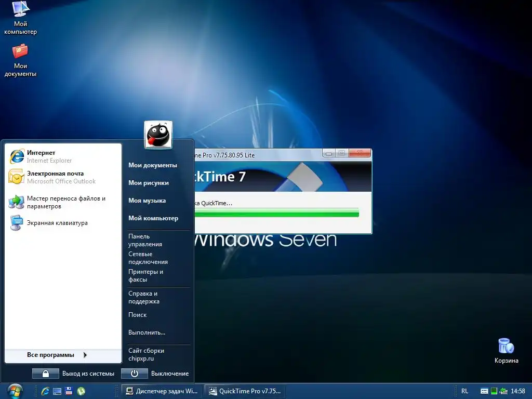Close the QuickTime Pro installer window

[x=360, y=153]
